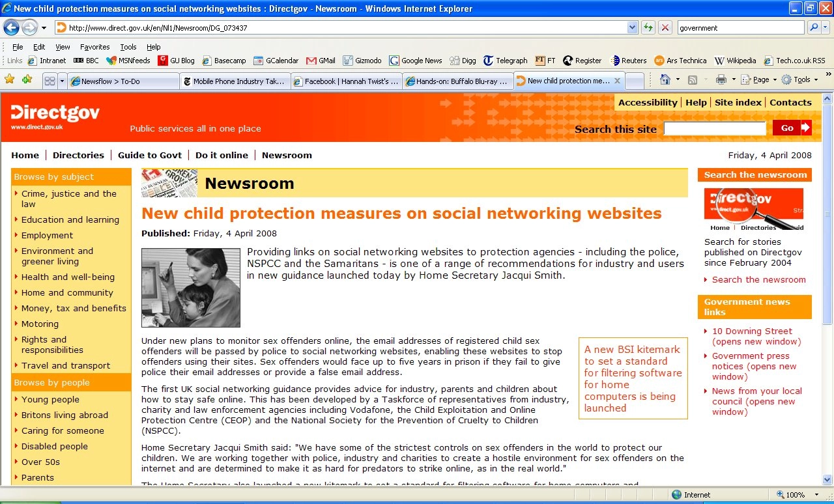Click the Home house icon in command bar

[665, 79]
